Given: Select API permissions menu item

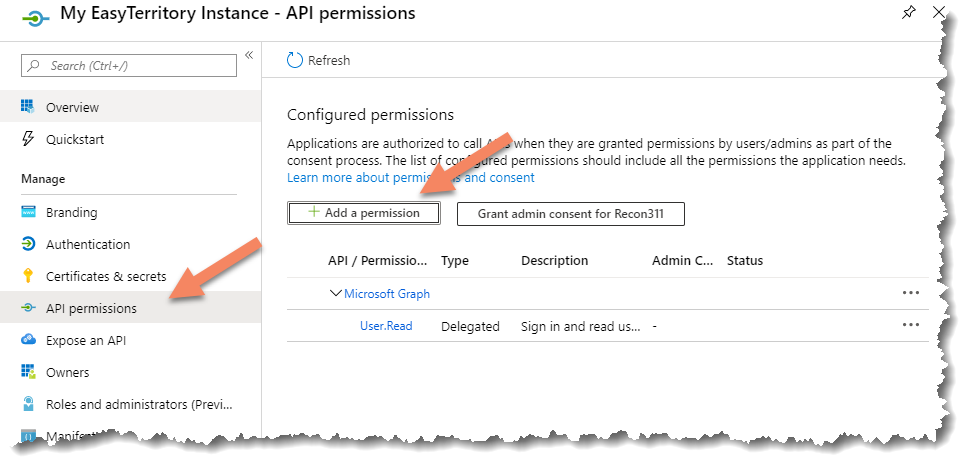Looking at the screenshot, I should [91, 308].
